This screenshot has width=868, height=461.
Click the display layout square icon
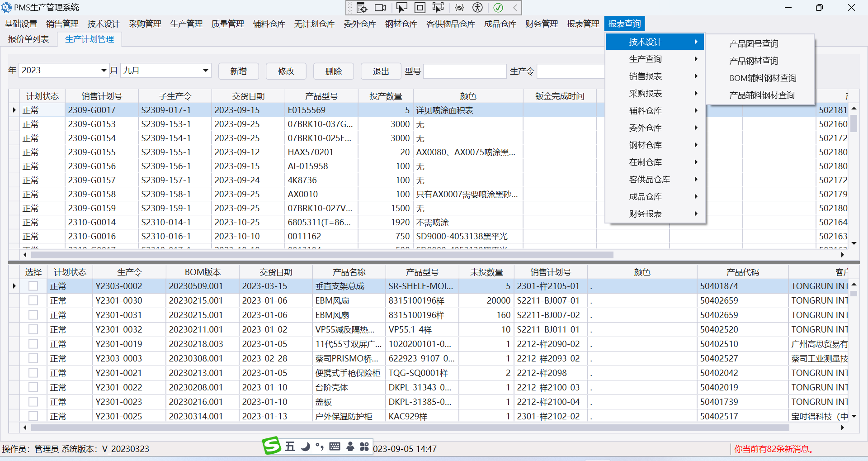tap(420, 8)
